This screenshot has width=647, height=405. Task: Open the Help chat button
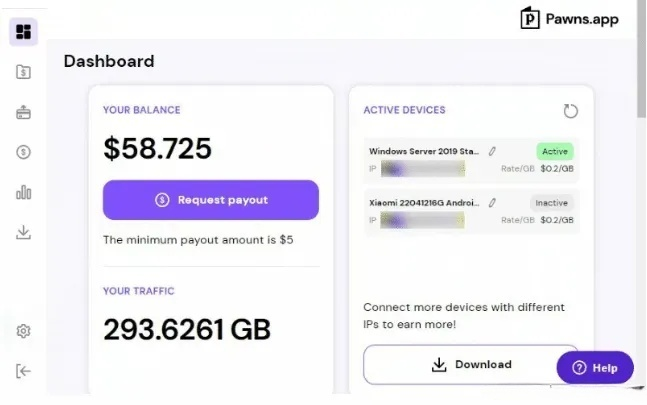595,368
